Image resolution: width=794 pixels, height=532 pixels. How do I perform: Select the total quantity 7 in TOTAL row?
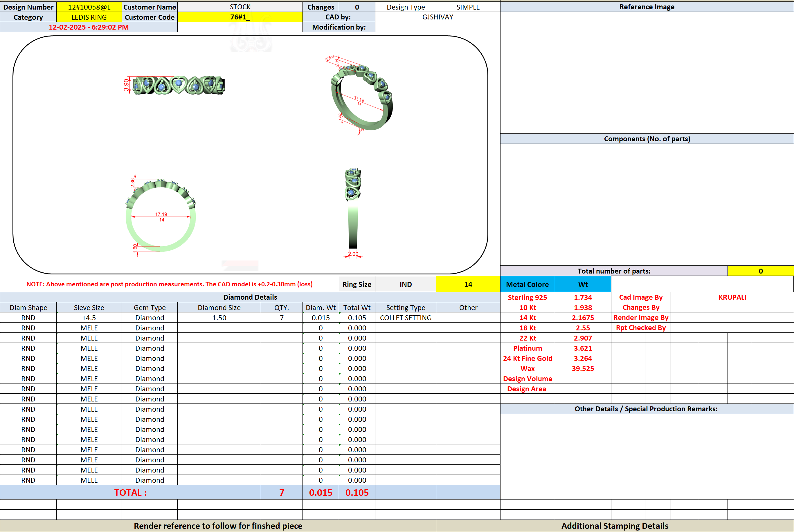point(282,493)
